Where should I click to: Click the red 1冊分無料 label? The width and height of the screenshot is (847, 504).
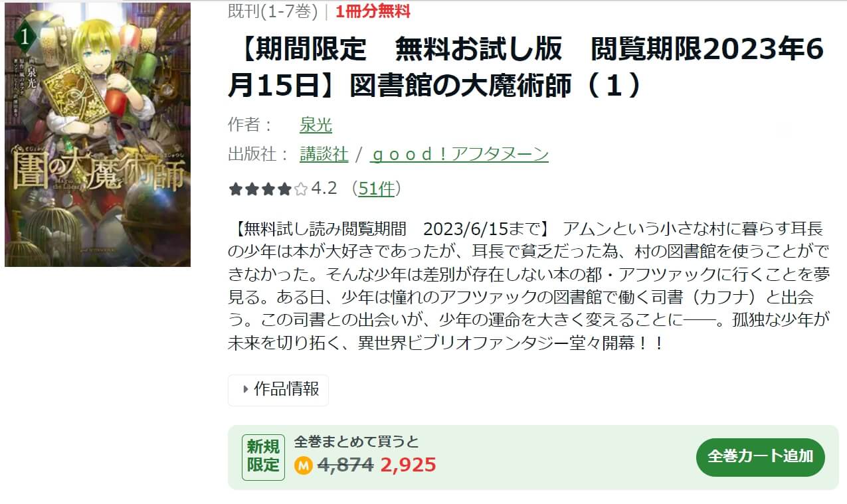point(373,11)
